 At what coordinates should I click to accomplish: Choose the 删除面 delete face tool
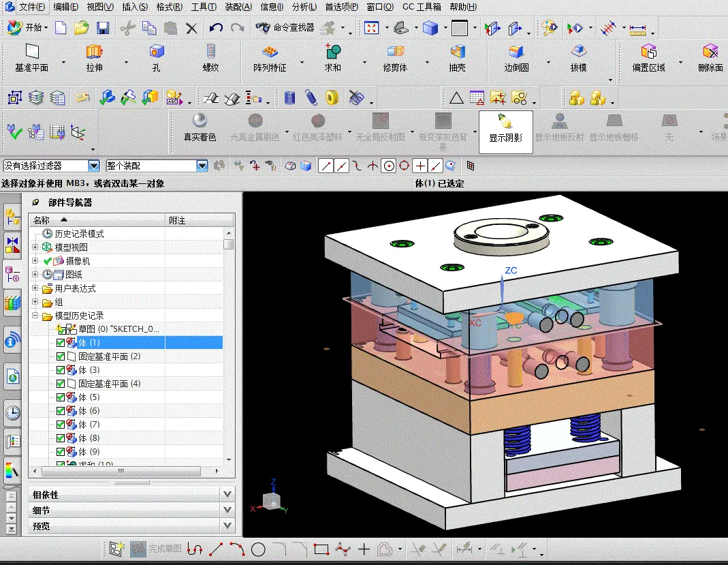711,58
